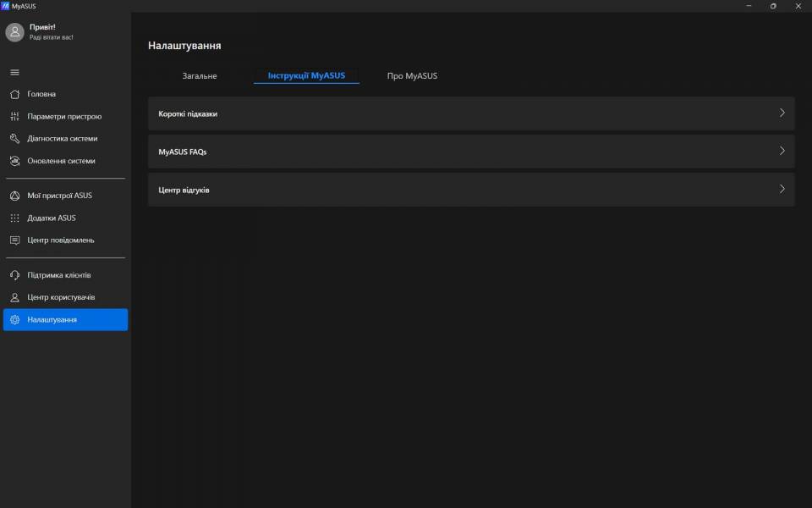Close the MyASUS window

(x=798, y=6)
